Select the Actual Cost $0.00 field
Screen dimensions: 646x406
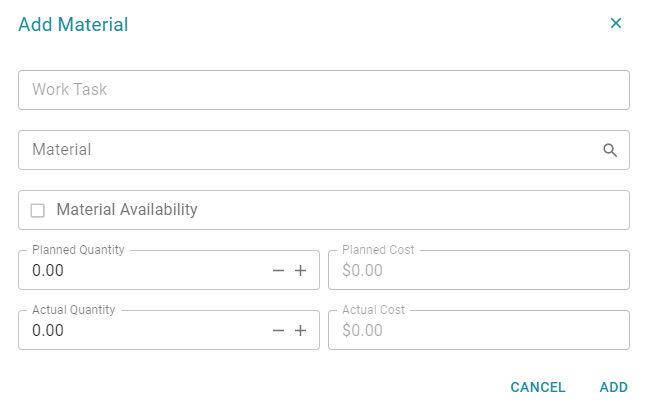tap(479, 330)
